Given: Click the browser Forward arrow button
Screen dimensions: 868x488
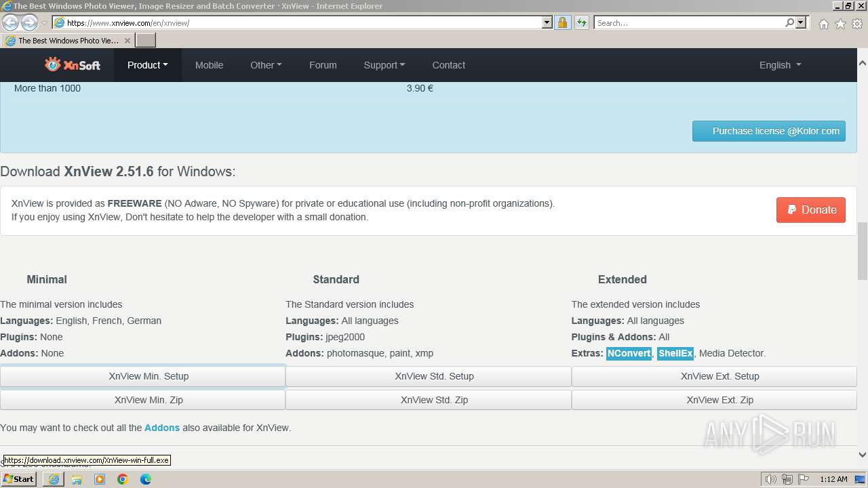Looking at the screenshot, I should pyautogui.click(x=29, y=23).
